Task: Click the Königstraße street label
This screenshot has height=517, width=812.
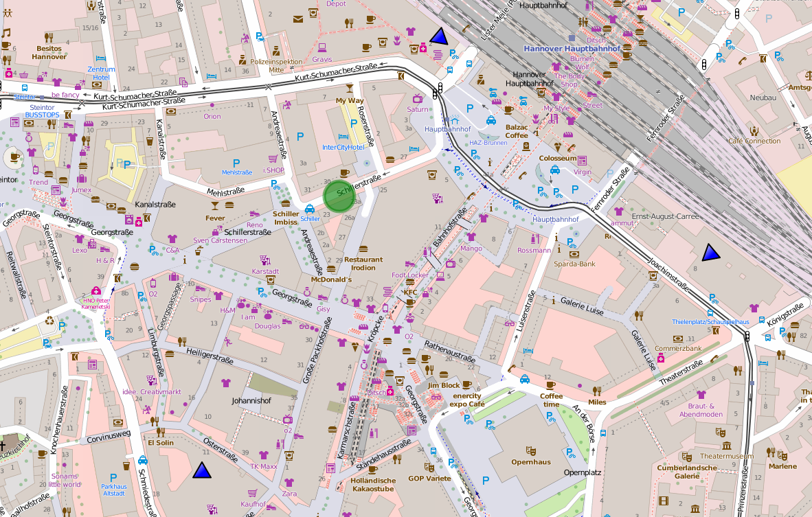Action: [786, 314]
